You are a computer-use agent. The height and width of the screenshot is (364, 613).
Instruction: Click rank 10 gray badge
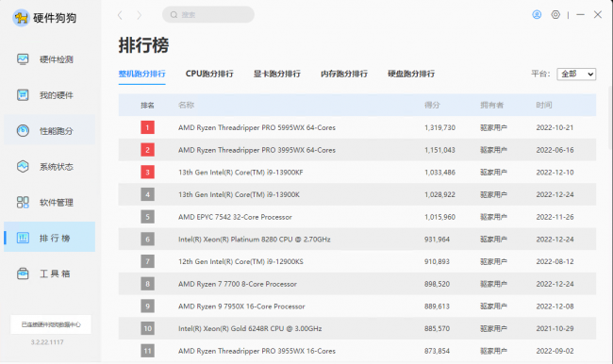(x=147, y=328)
